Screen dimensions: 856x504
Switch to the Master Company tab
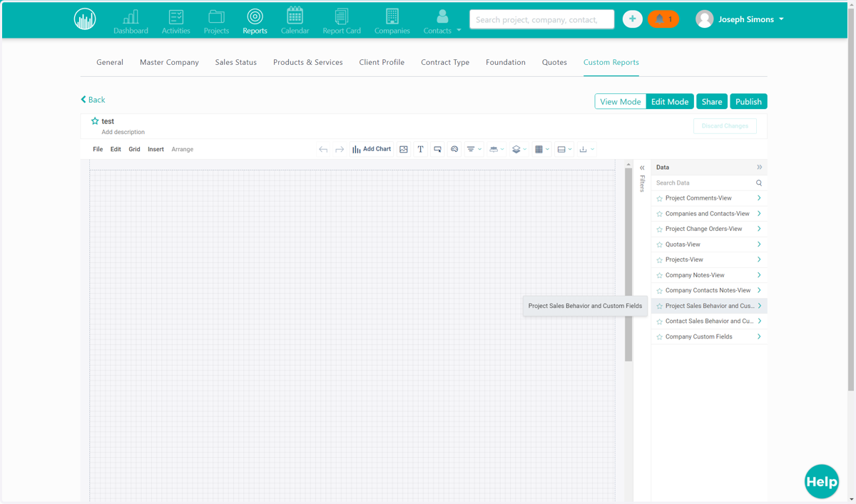(169, 62)
